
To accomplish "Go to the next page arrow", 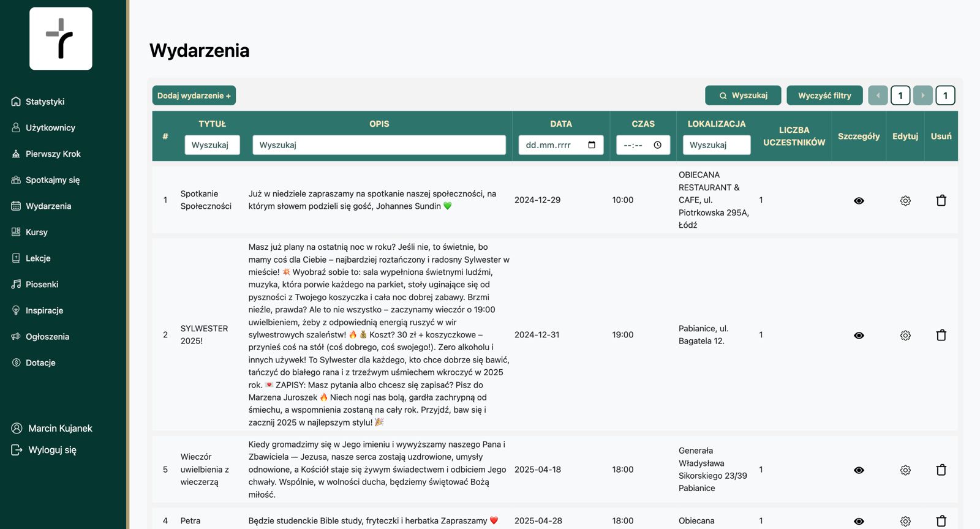I will click(923, 96).
